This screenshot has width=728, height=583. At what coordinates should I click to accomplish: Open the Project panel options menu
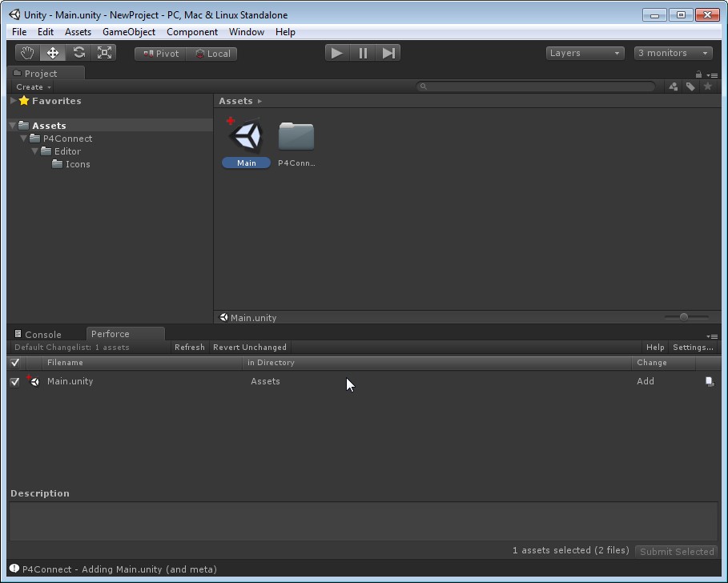pos(712,75)
